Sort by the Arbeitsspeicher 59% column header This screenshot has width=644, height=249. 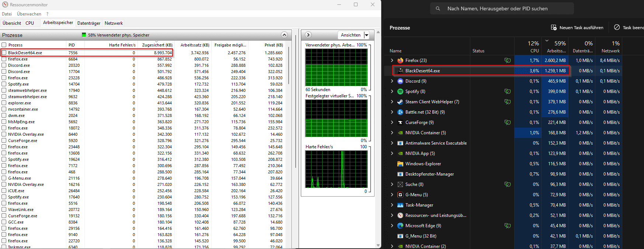(x=555, y=46)
